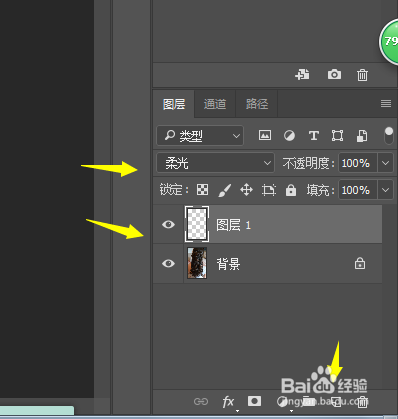The width and height of the screenshot is (398, 419).
Task: Delete layer using bottom trash icon
Action: point(363,402)
